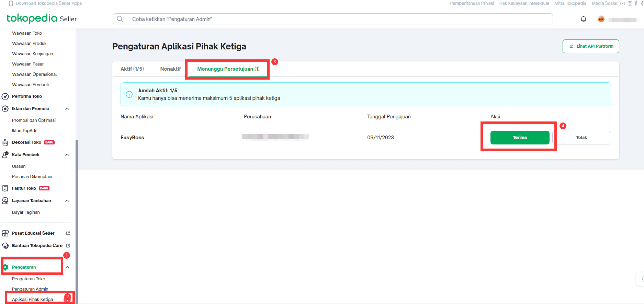Open the YouTube social media icon
The height and width of the screenshot is (304, 644).
tap(623, 3)
